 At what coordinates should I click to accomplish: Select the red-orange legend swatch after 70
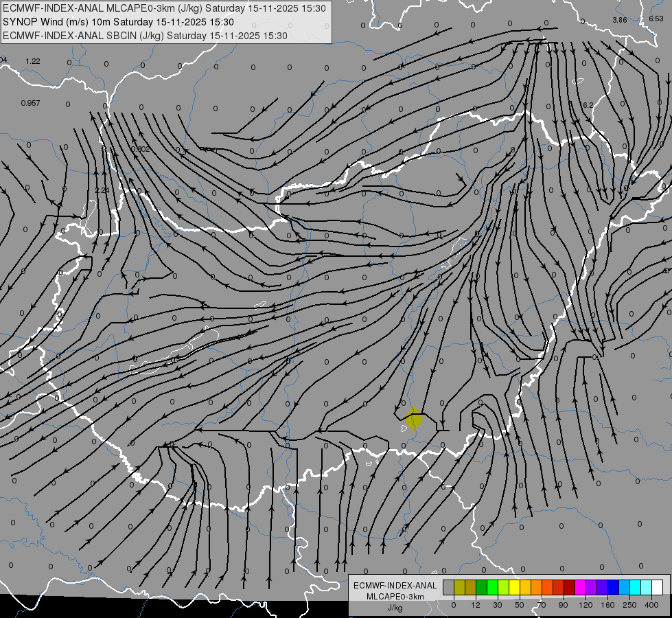pyautogui.click(x=547, y=587)
